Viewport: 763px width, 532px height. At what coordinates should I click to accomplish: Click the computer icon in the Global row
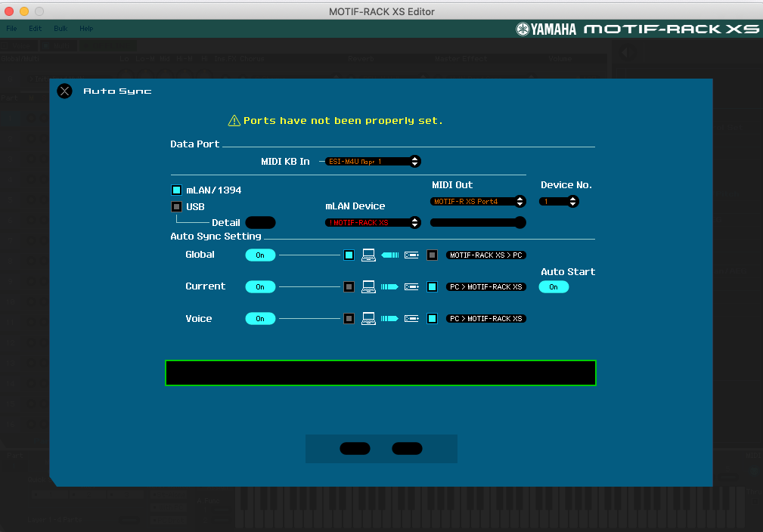(368, 255)
